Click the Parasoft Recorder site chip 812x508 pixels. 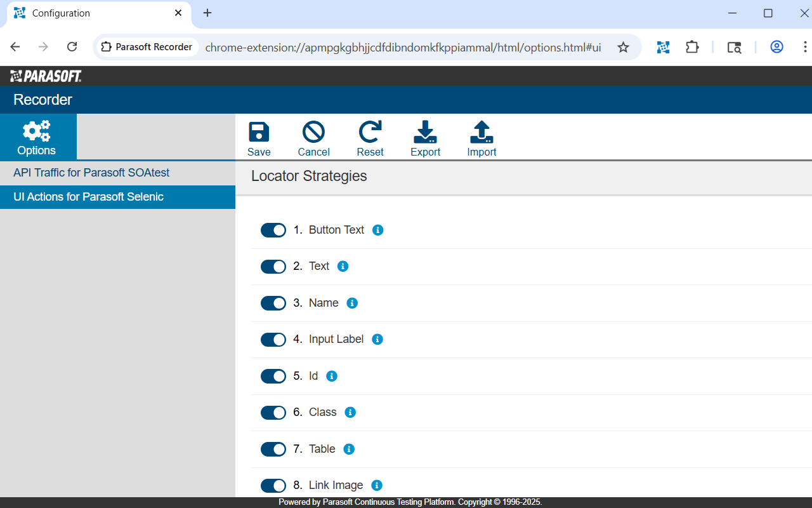click(147, 47)
